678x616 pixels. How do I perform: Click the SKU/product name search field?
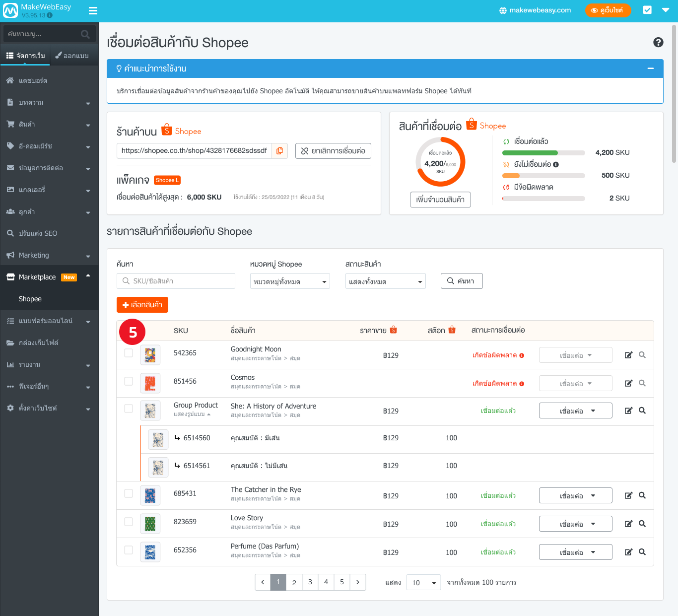176,281
